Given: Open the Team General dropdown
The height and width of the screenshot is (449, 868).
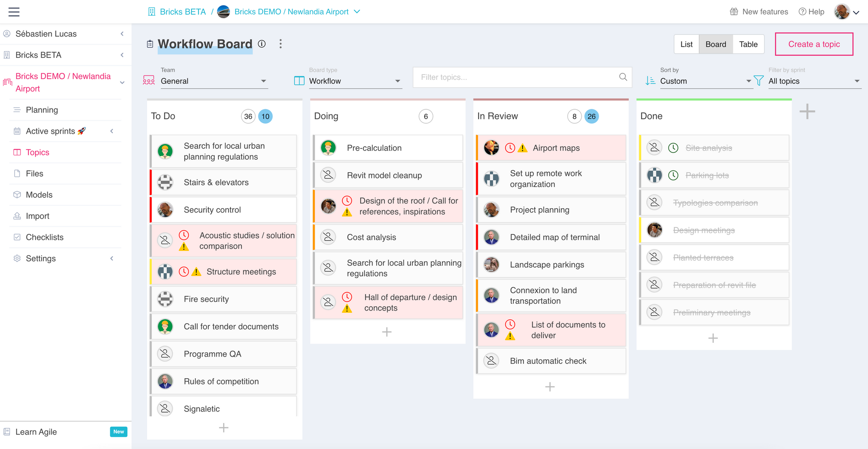Looking at the screenshot, I should pyautogui.click(x=214, y=81).
